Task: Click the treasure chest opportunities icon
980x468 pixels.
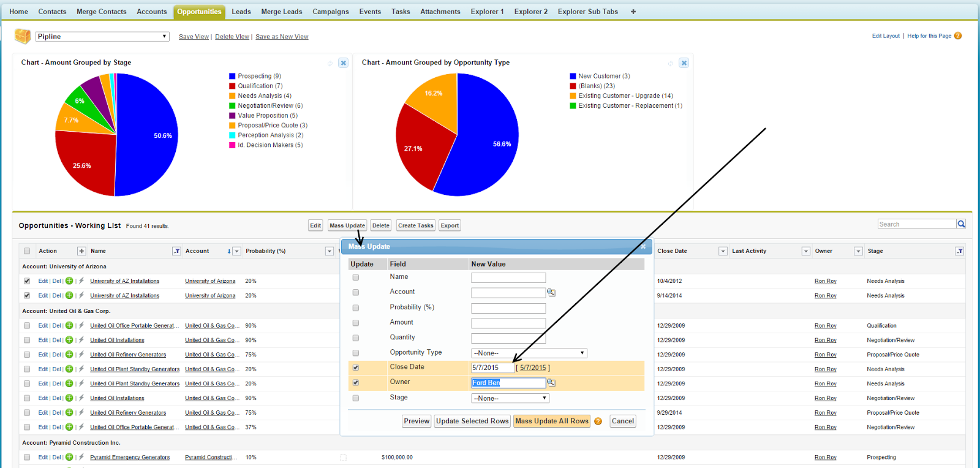Action: pos(23,36)
